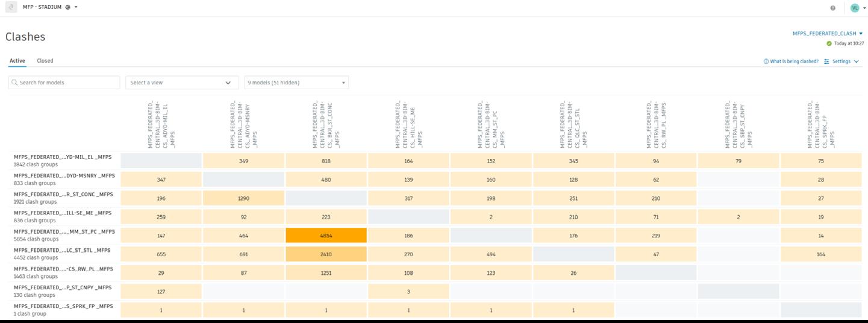
Task: Open the What is being clashed link
Action: [x=794, y=61]
